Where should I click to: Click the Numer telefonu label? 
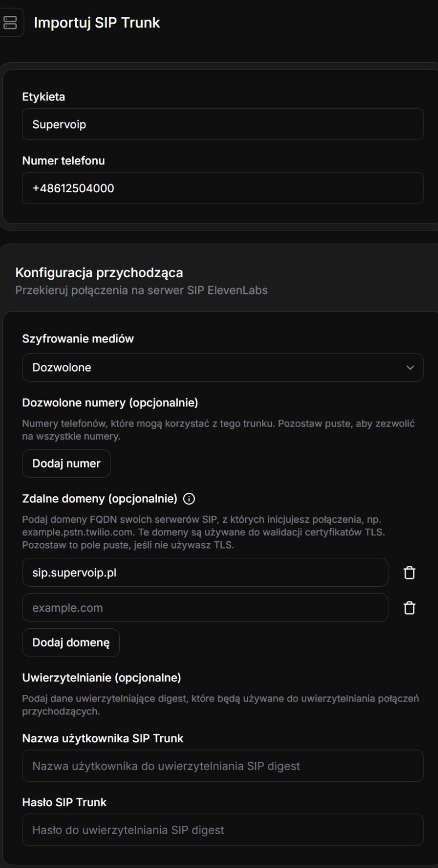[x=63, y=161]
